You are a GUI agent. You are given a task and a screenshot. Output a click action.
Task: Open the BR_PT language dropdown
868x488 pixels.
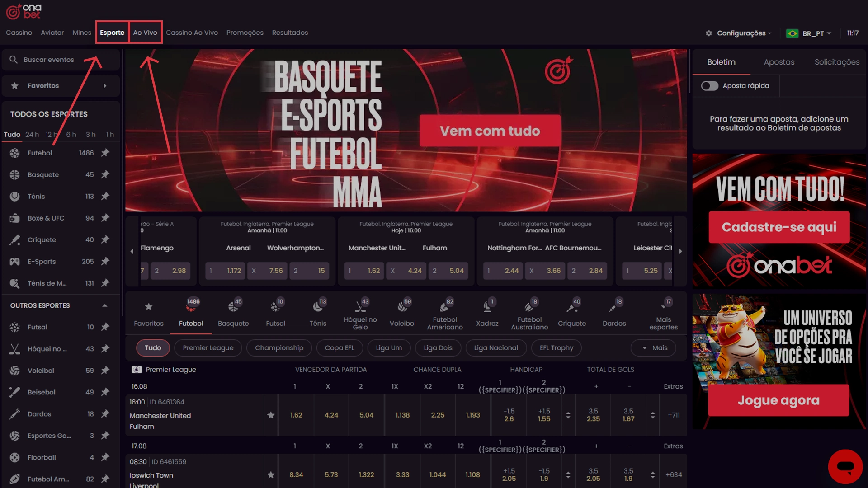[x=809, y=33]
